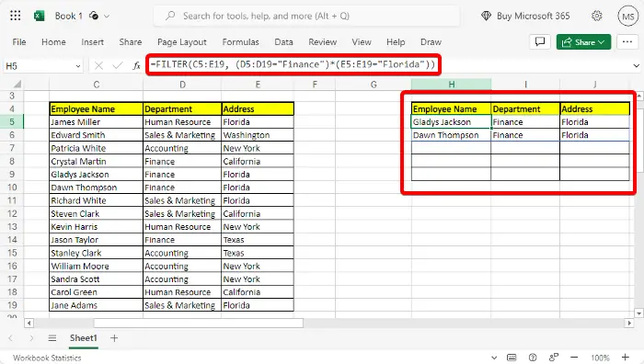The height and width of the screenshot is (364, 644).
Task: Select column D header
Action: [182, 85]
